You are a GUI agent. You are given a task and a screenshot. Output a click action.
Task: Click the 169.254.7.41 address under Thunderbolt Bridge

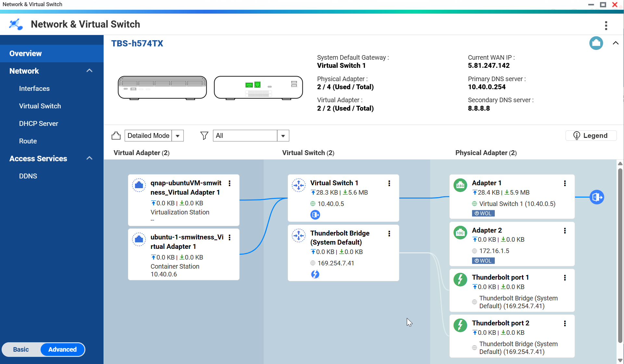336,263
